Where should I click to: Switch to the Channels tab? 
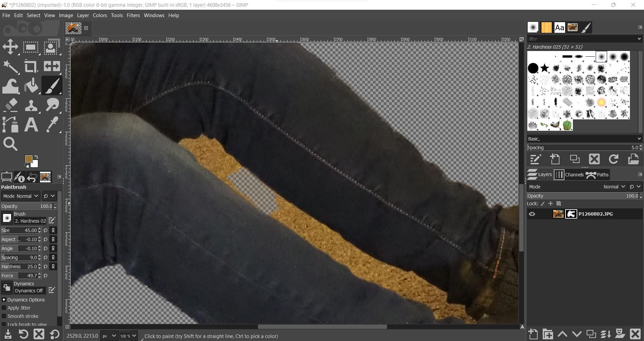(x=574, y=174)
